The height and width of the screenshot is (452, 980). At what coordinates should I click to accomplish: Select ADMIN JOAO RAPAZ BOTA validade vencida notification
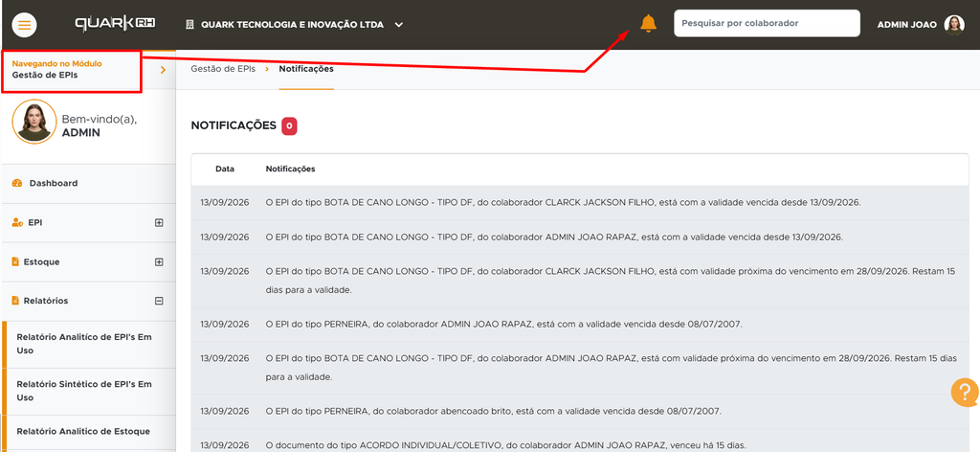point(580,237)
